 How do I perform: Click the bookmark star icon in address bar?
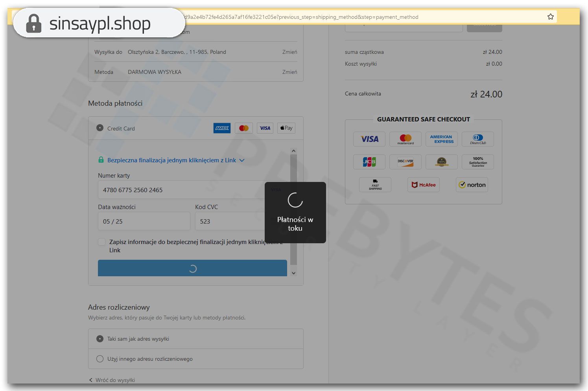[551, 17]
